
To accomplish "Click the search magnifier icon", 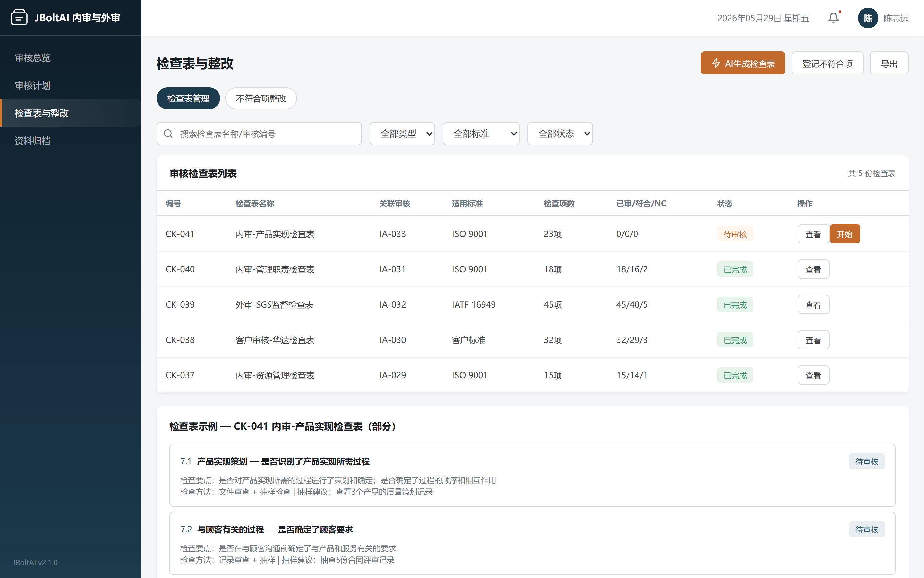I will 168,134.
